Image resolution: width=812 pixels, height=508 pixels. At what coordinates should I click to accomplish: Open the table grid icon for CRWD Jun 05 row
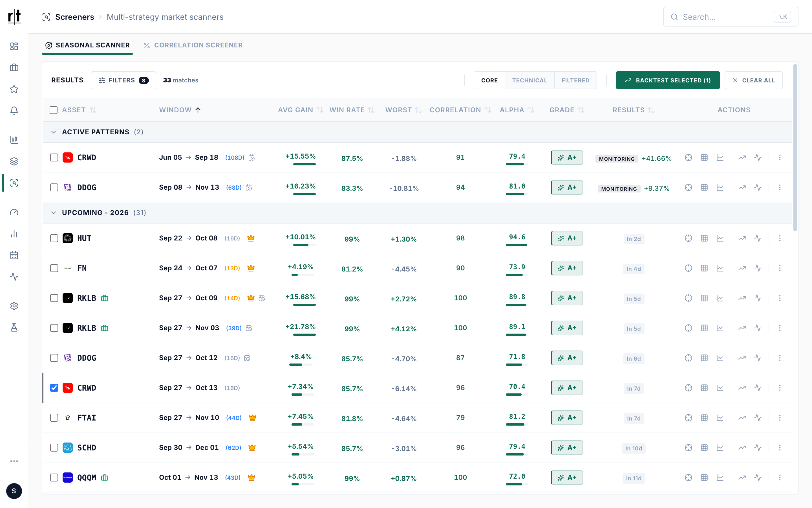coord(704,157)
